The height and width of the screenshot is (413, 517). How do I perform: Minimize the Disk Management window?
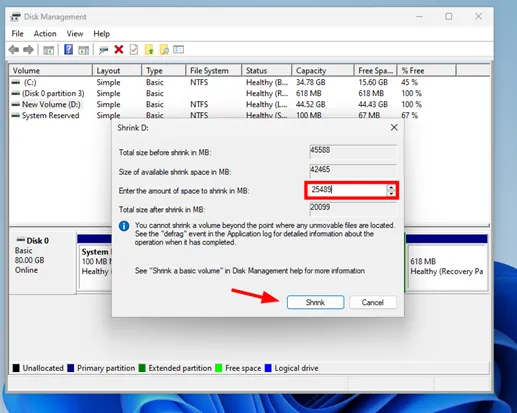tap(419, 16)
